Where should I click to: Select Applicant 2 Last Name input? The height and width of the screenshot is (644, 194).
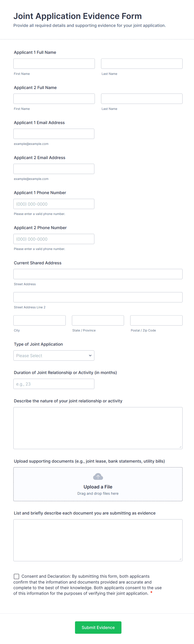click(142, 99)
